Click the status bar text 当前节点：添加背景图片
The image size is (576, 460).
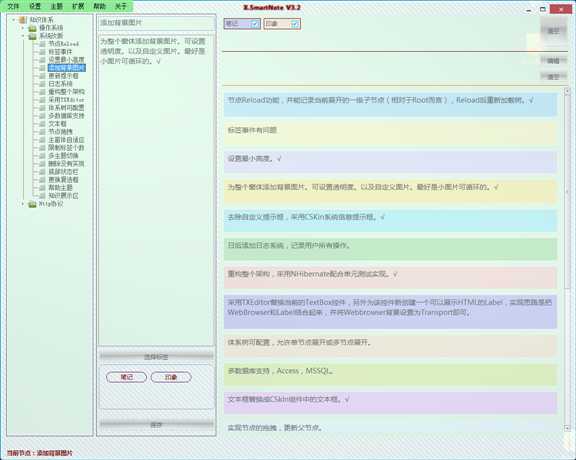tap(40, 453)
